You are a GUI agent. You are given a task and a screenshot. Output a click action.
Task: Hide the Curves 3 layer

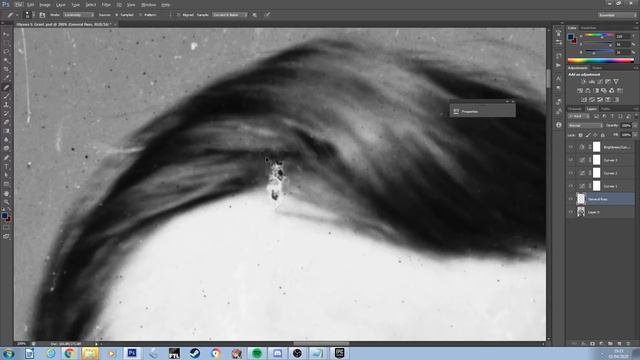571,160
